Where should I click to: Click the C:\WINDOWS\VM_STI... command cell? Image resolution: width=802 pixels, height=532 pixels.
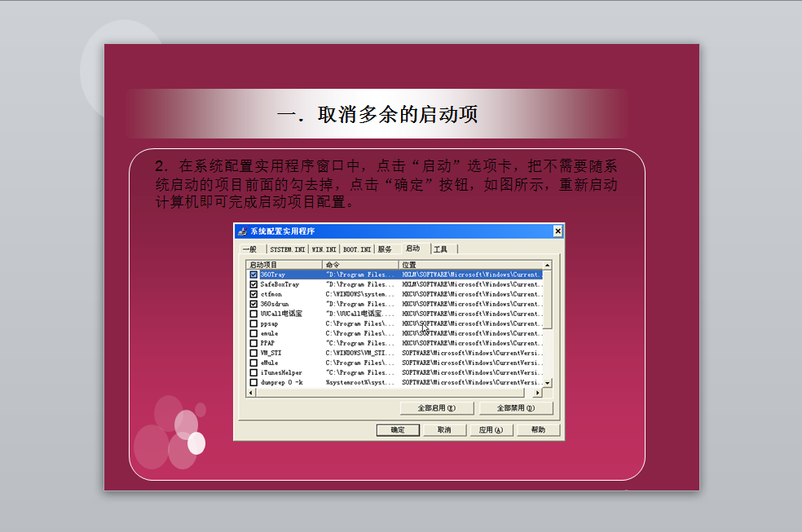(360, 353)
